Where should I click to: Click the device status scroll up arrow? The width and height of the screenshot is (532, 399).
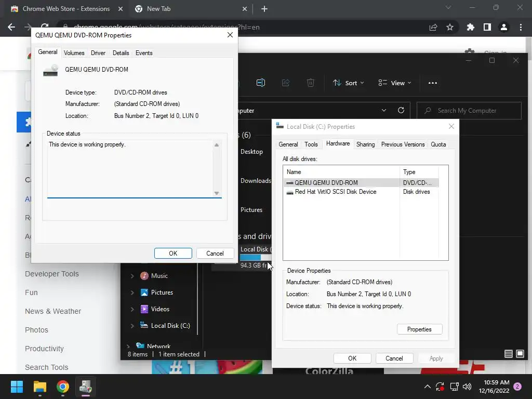click(217, 145)
